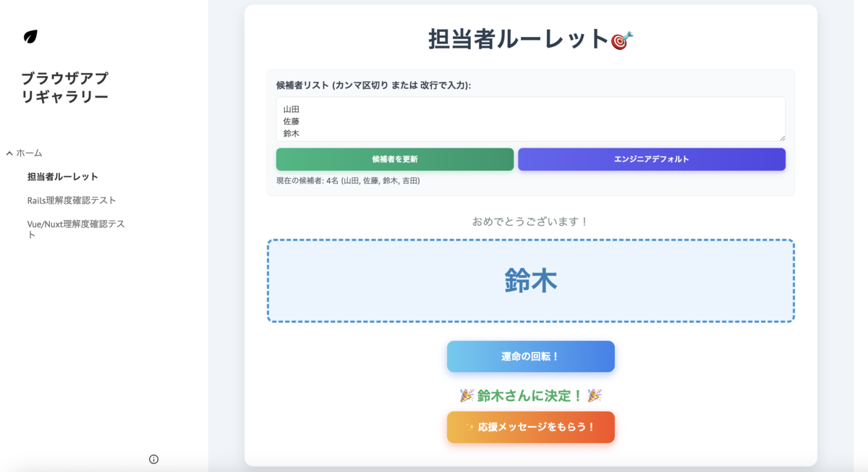
Task: Click the 担当者ルーレット page heading
Action: click(531, 39)
